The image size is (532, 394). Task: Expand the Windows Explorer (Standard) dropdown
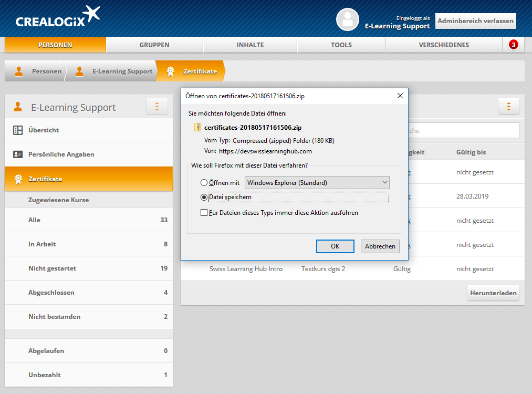(317, 183)
